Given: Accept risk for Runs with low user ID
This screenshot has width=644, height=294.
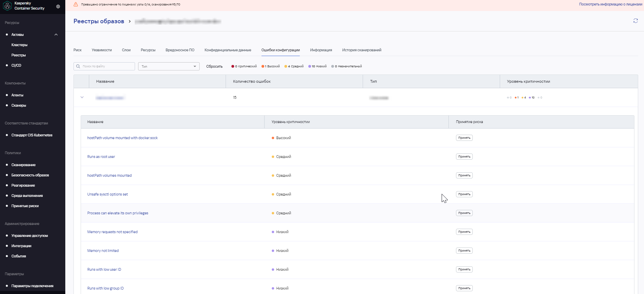Looking at the screenshot, I should coord(464,269).
